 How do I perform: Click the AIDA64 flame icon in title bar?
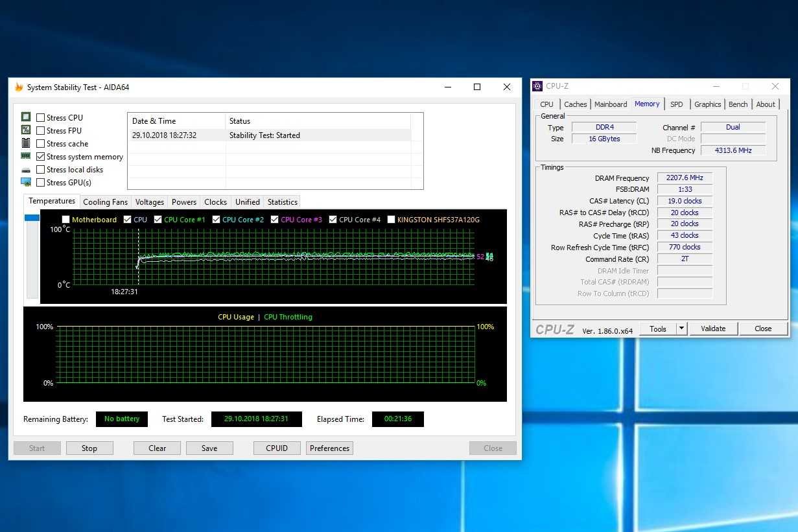point(19,87)
